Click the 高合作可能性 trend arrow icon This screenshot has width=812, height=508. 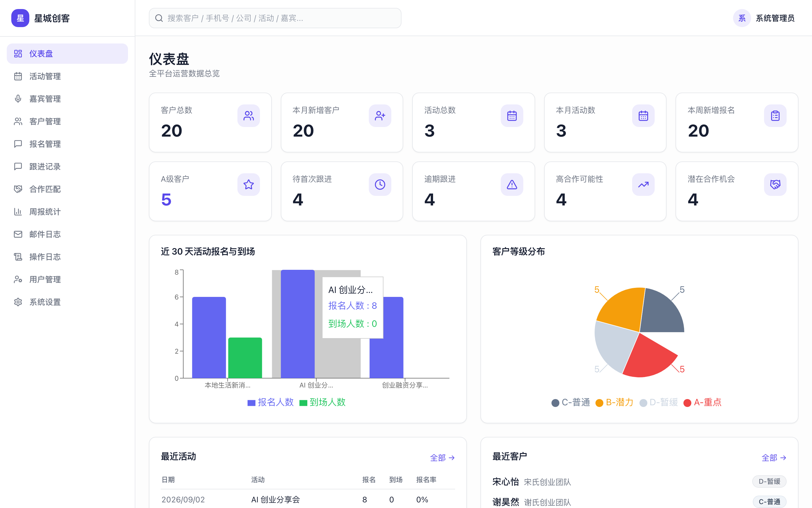643,185
